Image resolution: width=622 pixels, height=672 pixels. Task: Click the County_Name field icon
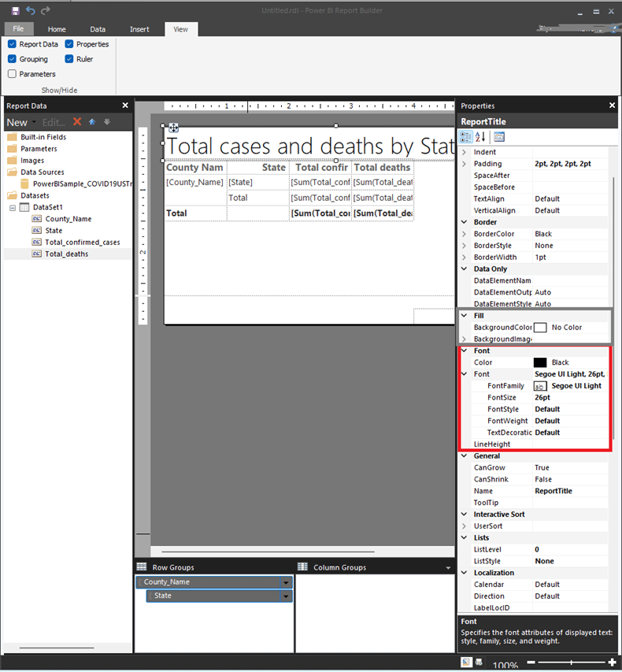pos(37,219)
